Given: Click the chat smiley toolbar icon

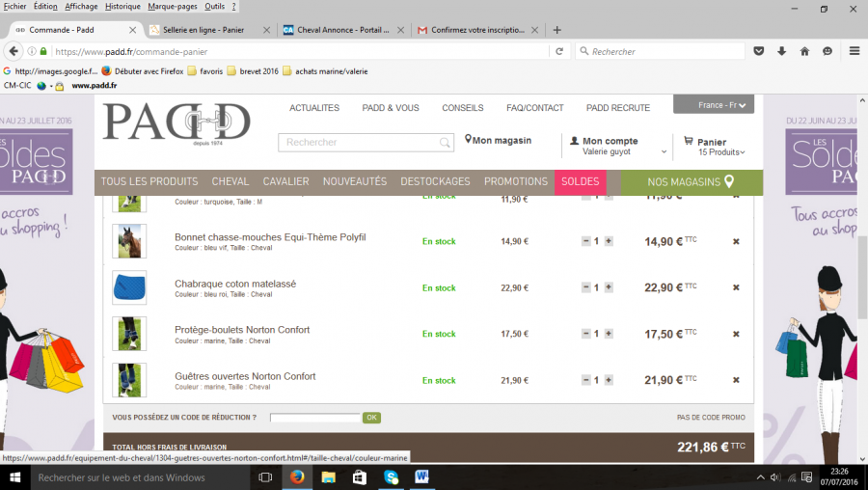Looking at the screenshot, I should [x=827, y=51].
